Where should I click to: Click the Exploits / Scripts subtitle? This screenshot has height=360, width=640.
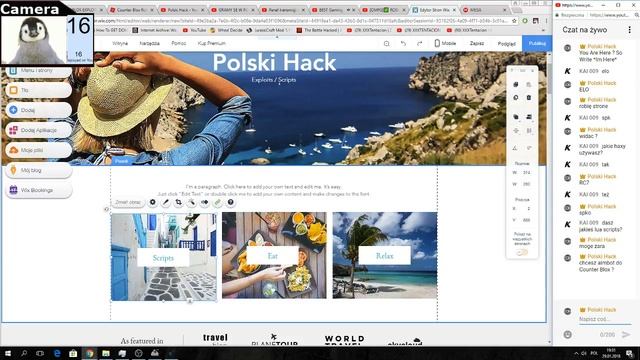tap(274, 80)
